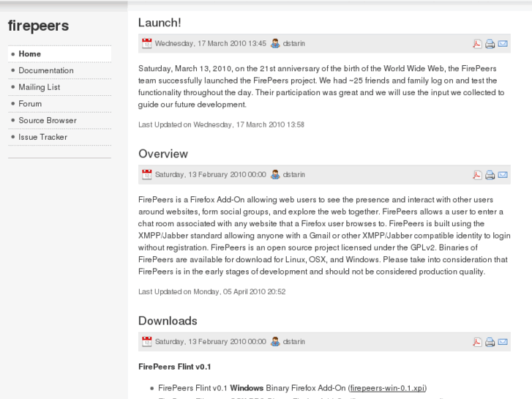Open PDF icon for the Overview article
532x399 pixels.
tap(477, 175)
